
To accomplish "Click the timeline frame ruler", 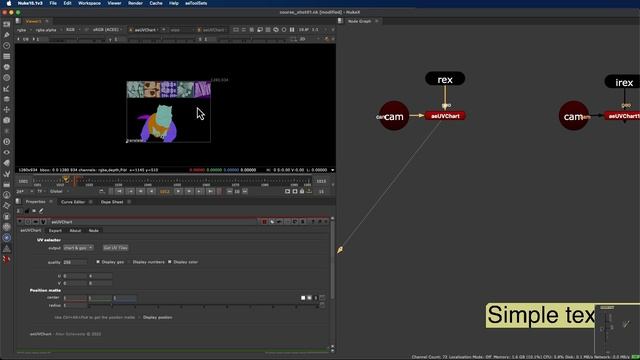I will pyautogui.click(x=171, y=181).
